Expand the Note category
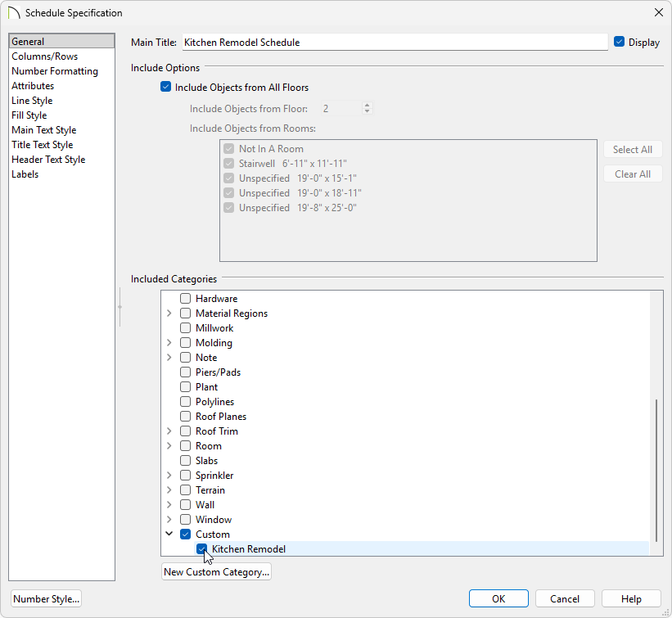Screen dimensions: 672x618 pyautogui.click(x=169, y=357)
